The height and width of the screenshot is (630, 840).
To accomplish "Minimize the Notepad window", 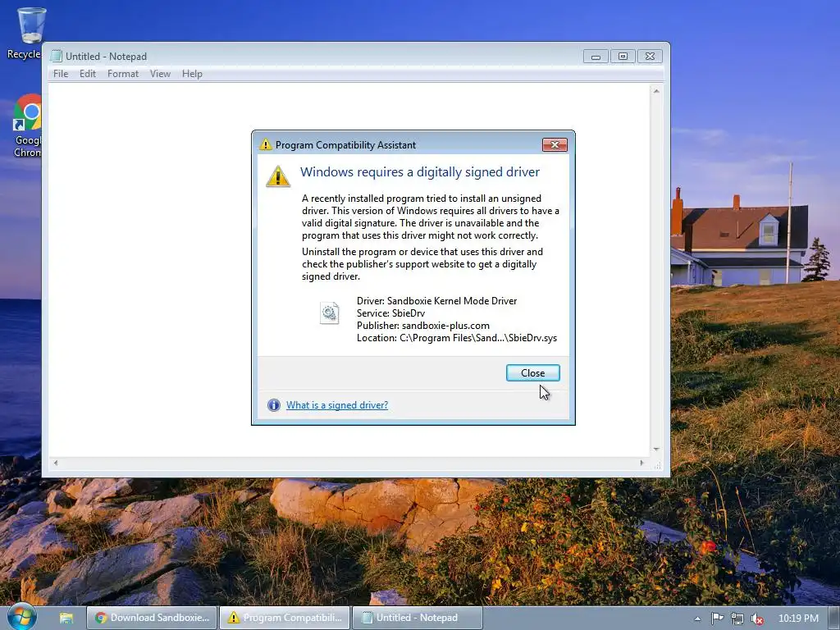I will (x=596, y=57).
